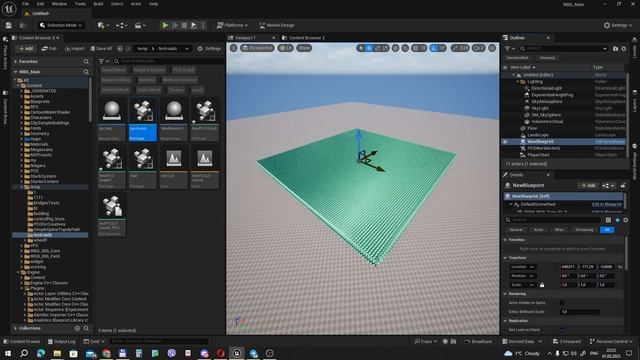Select the highlighted PCG graph asset thumbnail

142,119
